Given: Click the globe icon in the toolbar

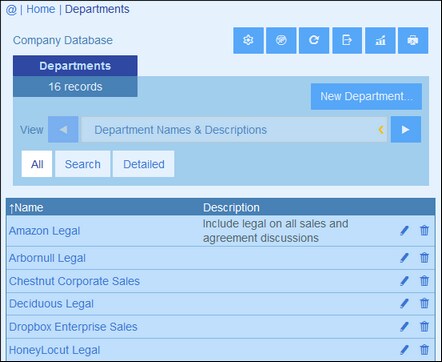Looking at the screenshot, I should (281, 40).
